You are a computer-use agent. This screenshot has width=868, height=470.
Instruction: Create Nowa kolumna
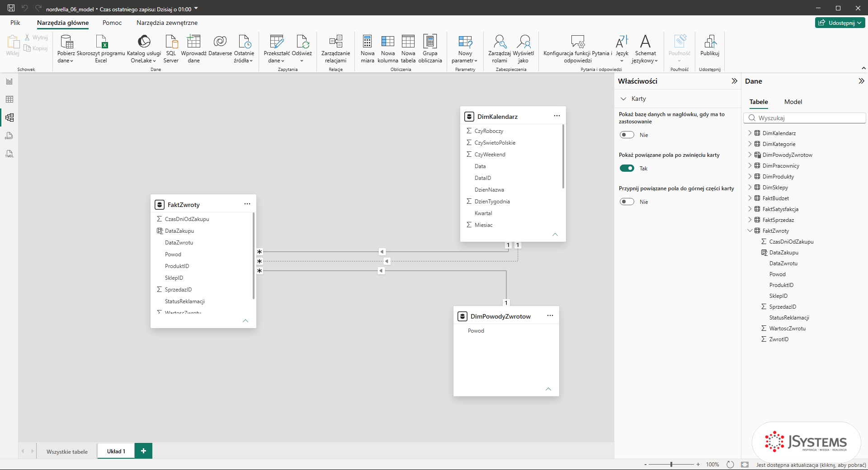tap(388, 49)
